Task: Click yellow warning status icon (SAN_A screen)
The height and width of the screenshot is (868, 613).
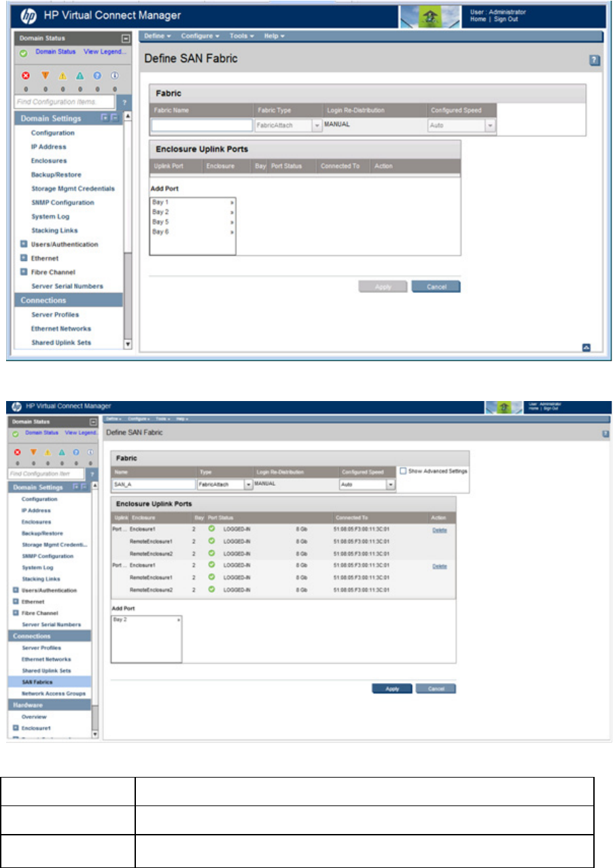Action: [47, 451]
